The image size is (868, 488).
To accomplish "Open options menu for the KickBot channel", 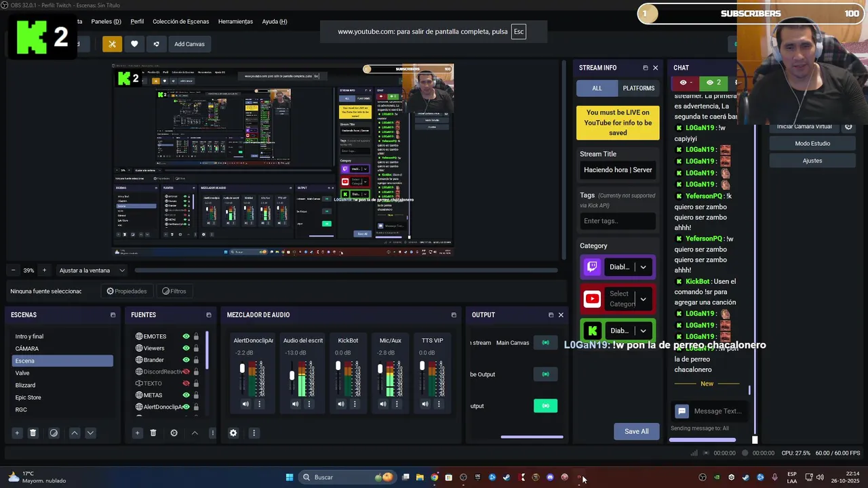I will point(355,404).
